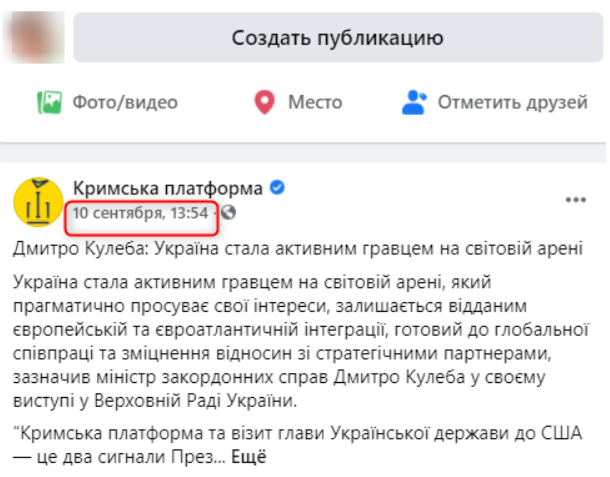Select the Место text label
Viewport: 610px width, 477px height.
pos(315,102)
